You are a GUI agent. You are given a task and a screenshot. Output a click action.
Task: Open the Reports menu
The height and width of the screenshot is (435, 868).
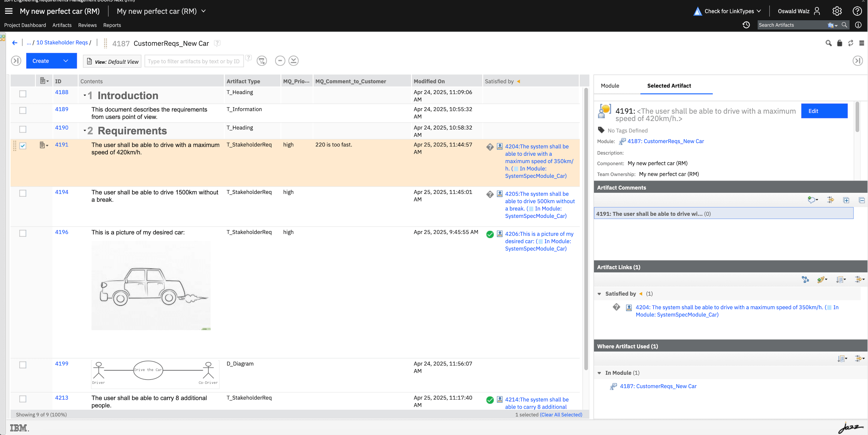[x=112, y=25]
